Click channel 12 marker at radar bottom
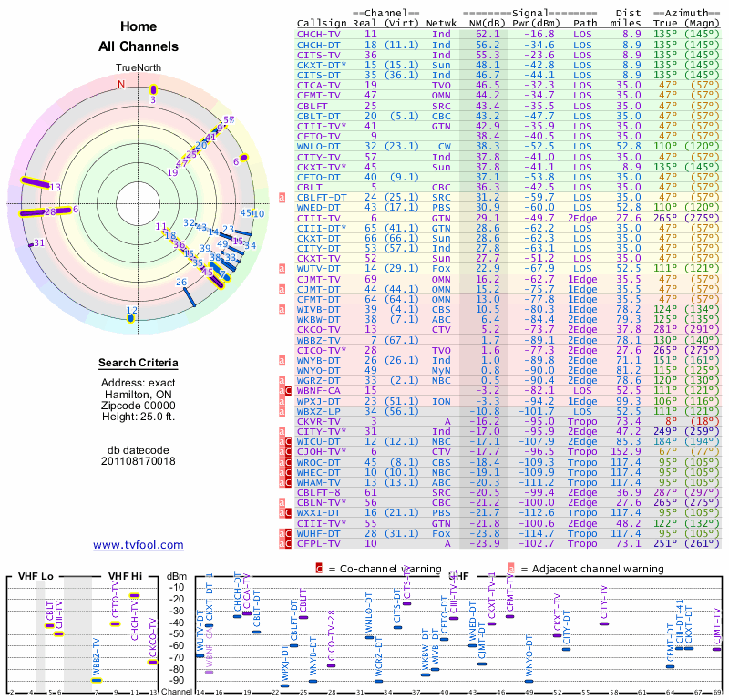Screen dimensions: 729x700 (130, 319)
